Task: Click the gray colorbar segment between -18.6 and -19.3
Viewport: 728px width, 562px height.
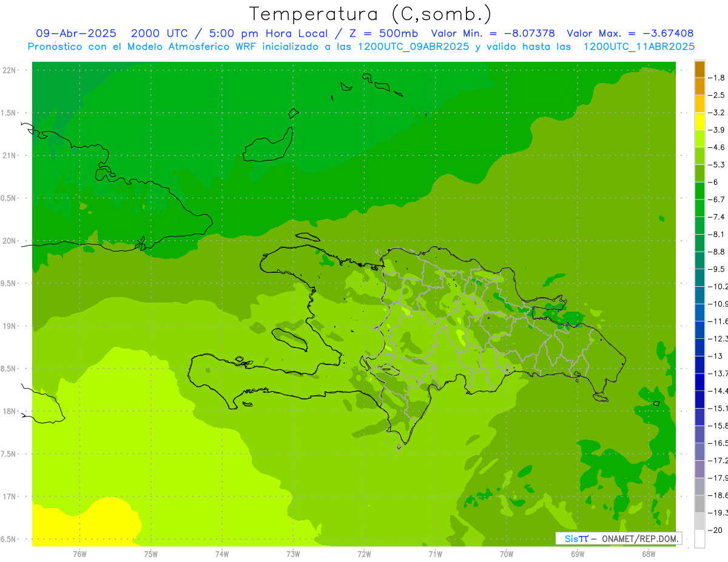Action: tap(699, 504)
